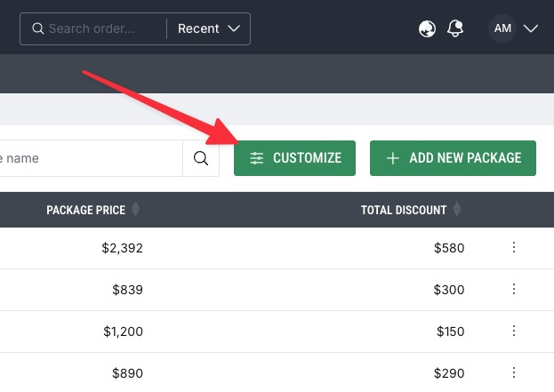
Task: Click the sort arrows next to Package Price
Action: (x=135, y=210)
